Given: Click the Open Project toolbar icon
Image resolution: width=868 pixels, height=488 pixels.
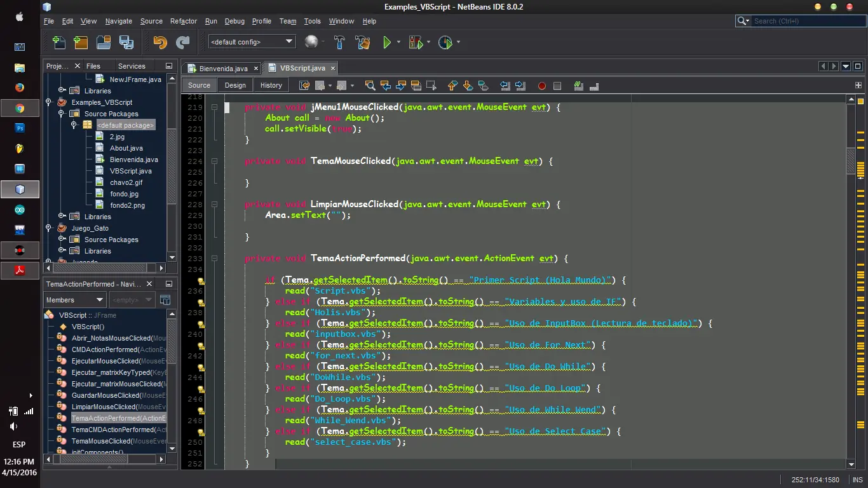Looking at the screenshot, I should click(x=104, y=43).
